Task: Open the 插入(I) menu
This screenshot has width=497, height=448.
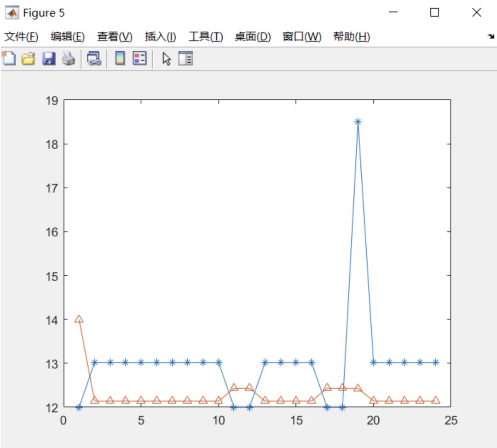Action: [161, 36]
